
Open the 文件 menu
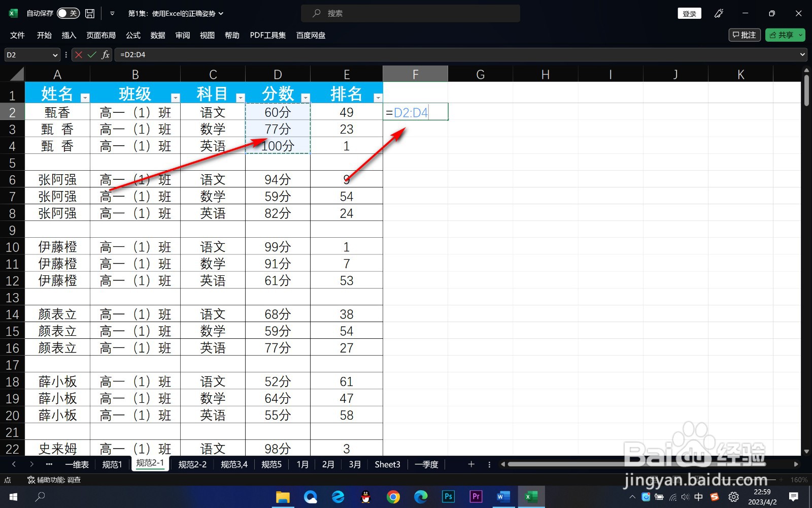click(x=17, y=35)
